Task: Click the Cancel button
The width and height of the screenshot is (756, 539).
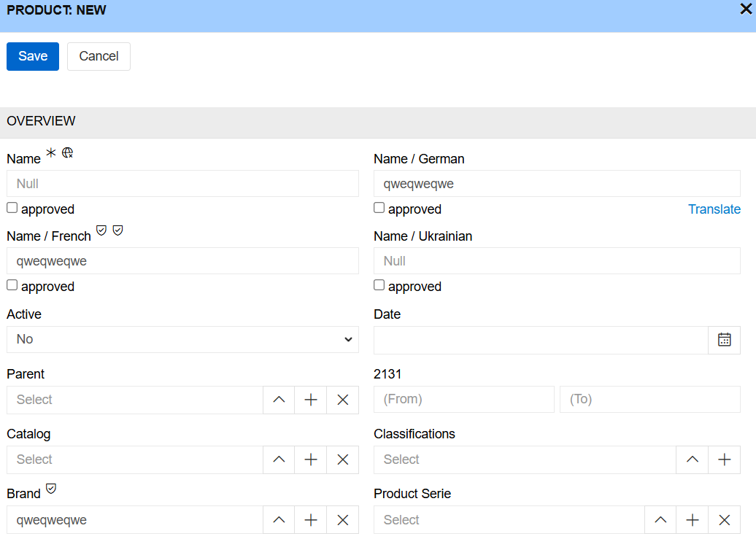Action: coord(98,56)
